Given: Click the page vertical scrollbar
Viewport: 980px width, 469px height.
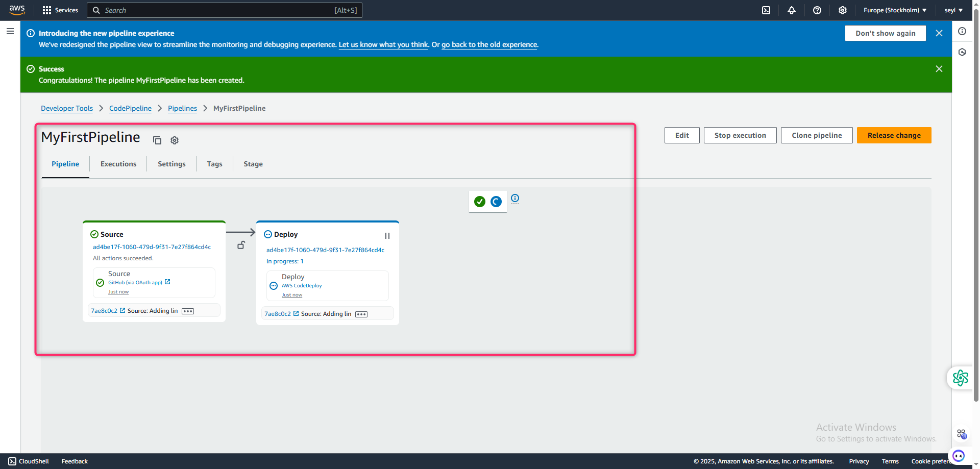Looking at the screenshot, I should (976, 204).
